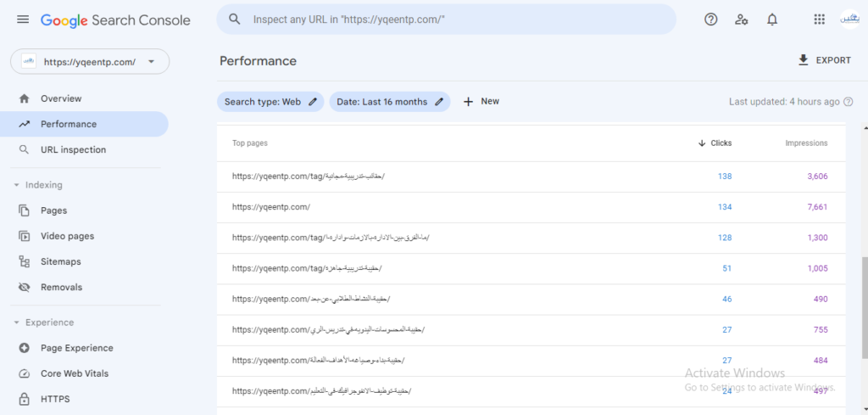
Task: Click the Removals crossed-eye icon
Action: tap(24, 287)
